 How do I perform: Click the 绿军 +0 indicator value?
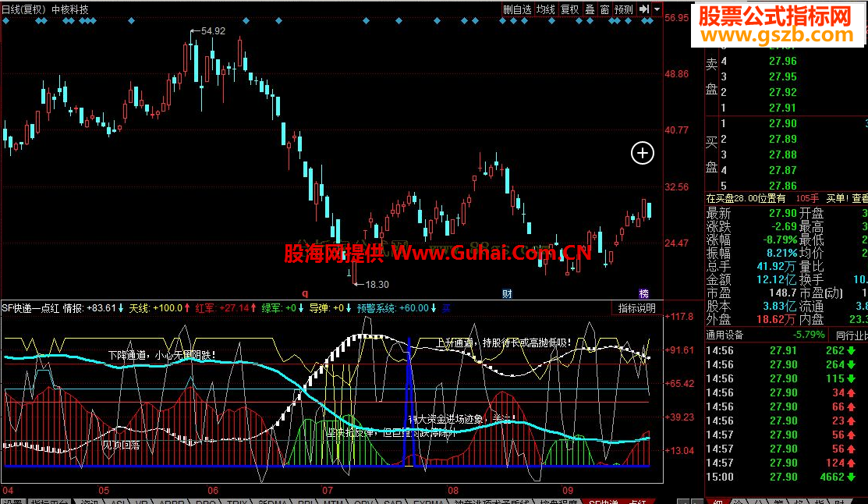pyautogui.click(x=282, y=308)
